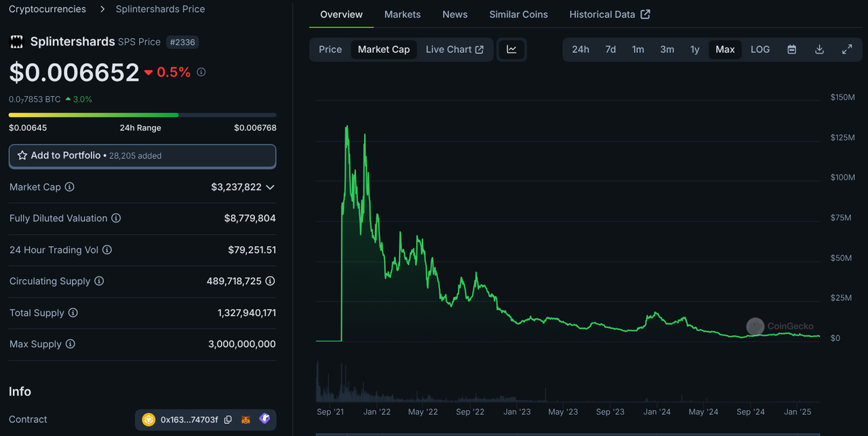
Task: Click the market cap peak on chart
Action: coord(347,126)
